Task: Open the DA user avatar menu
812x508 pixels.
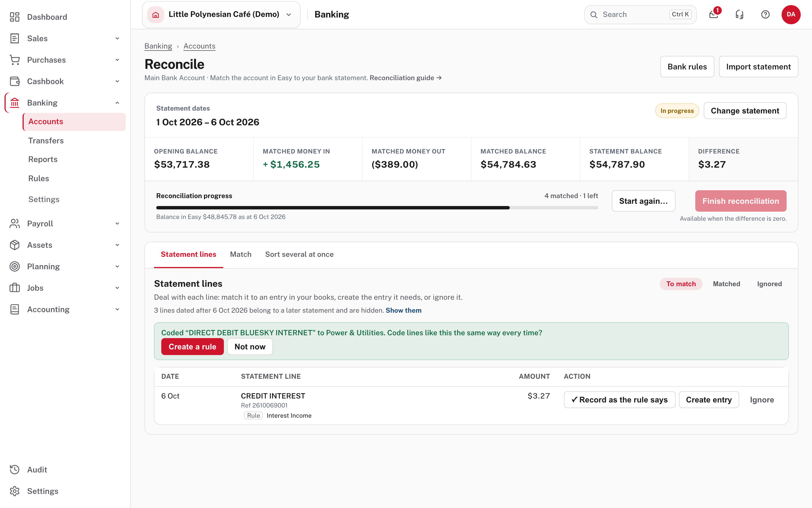Action: (791, 14)
